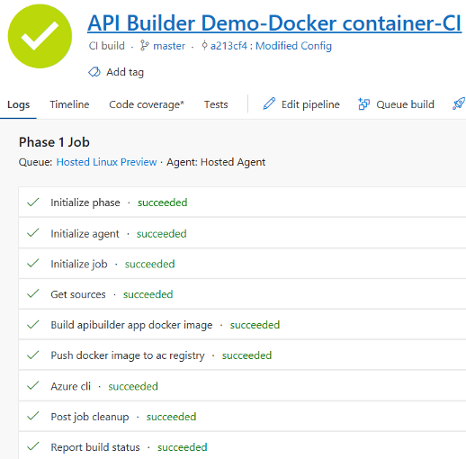Click the rocket release icon
Image resolution: width=466 pixels, height=459 pixels.
(x=458, y=104)
